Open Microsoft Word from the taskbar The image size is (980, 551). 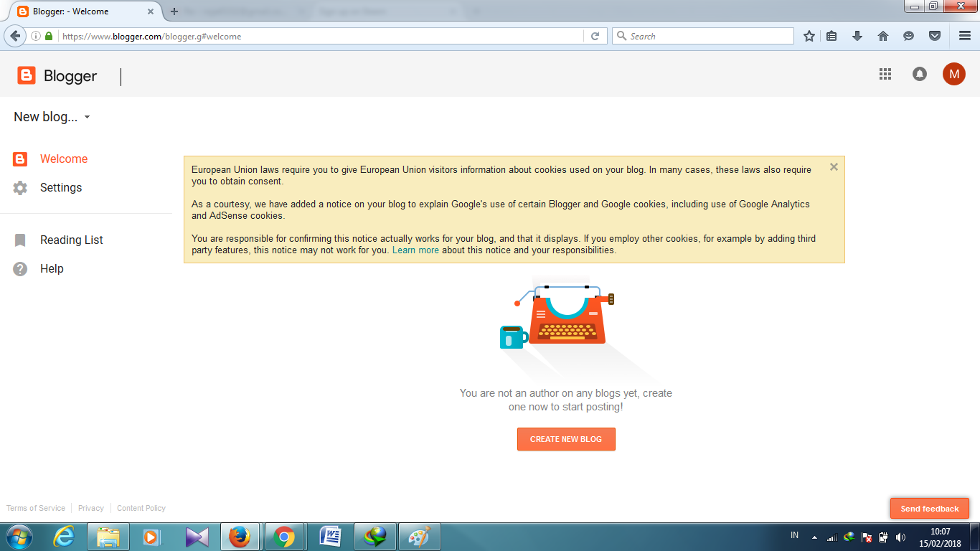click(x=331, y=537)
